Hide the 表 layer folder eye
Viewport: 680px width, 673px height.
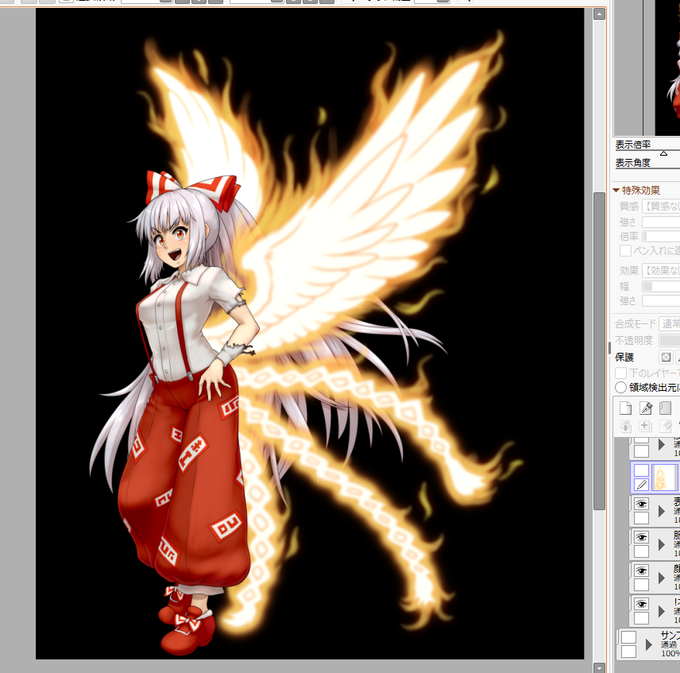click(x=641, y=503)
